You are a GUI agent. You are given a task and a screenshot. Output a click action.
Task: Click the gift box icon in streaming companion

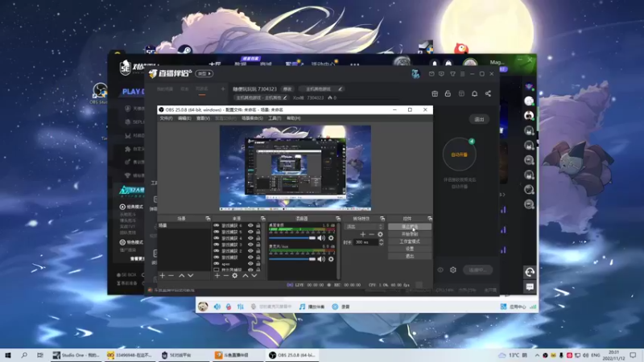click(x=435, y=93)
